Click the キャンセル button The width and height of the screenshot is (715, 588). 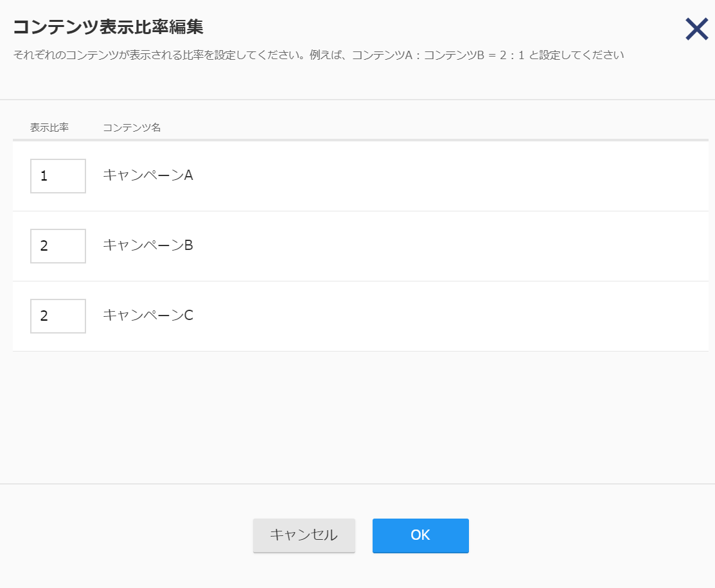tap(304, 535)
